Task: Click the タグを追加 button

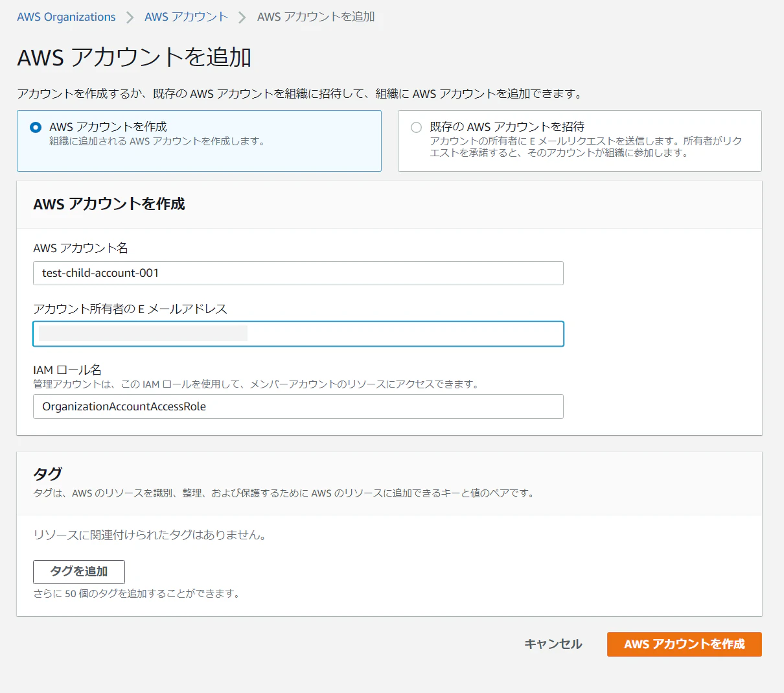Action: [x=79, y=572]
